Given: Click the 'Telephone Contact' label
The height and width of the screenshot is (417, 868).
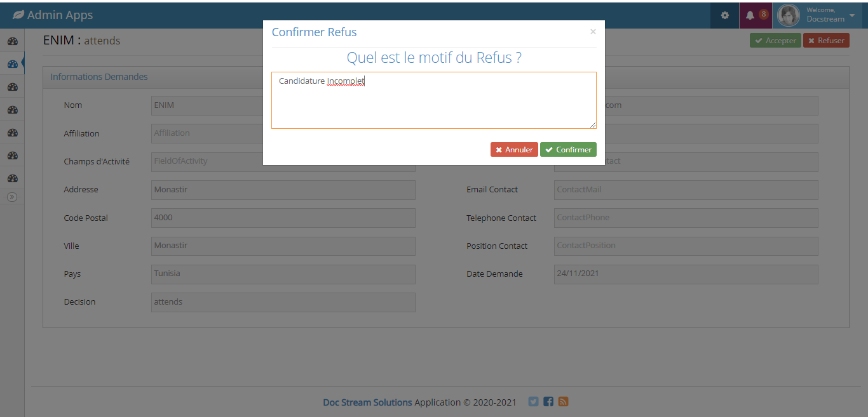Looking at the screenshot, I should point(501,218).
